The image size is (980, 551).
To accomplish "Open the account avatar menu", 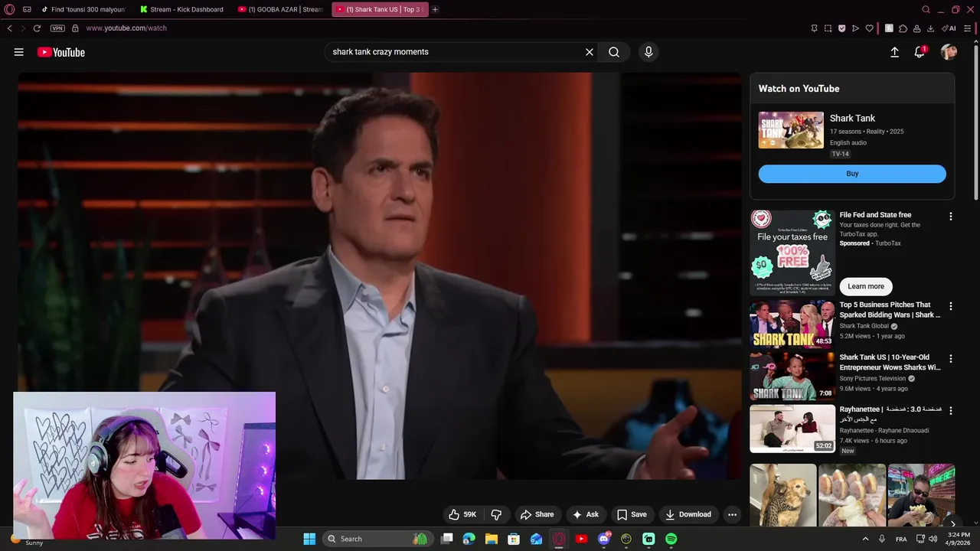I will click(949, 52).
